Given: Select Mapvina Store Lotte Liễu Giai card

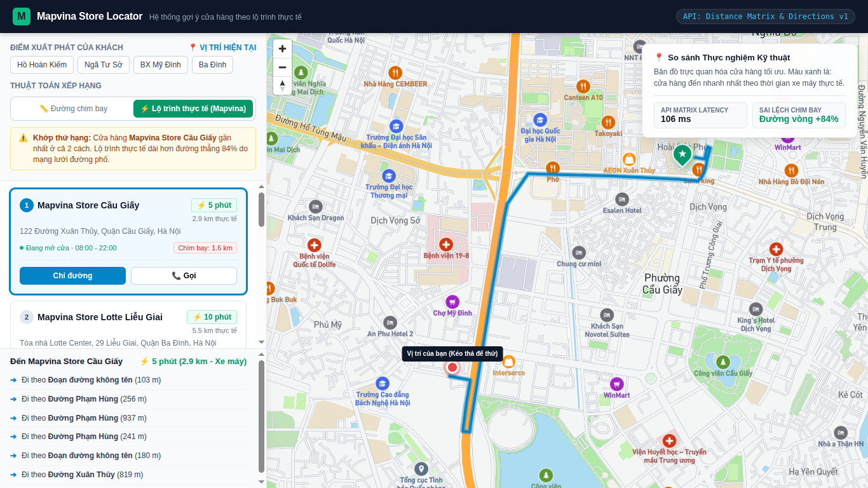Looking at the screenshot, I should tap(128, 325).
